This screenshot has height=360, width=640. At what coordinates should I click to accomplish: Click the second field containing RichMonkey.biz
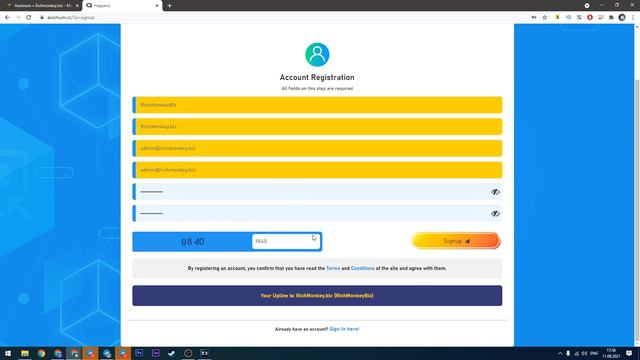pyautogui.click(x=317, y=127)
